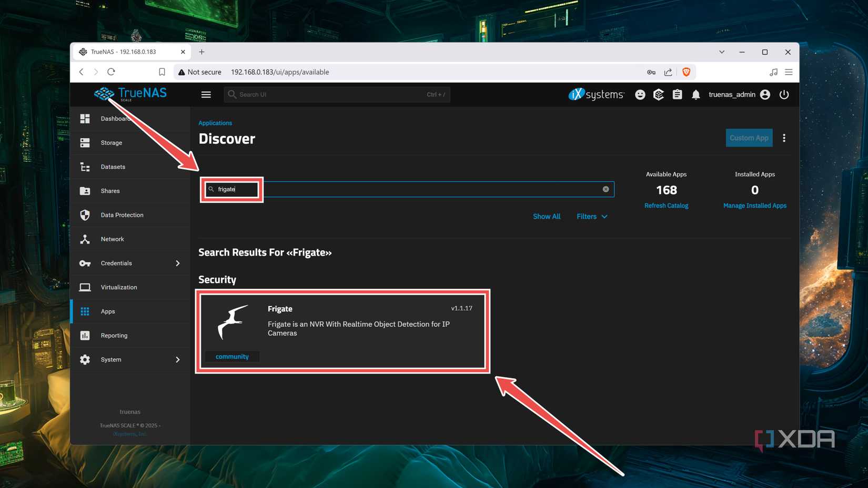Go to Network settings
Screen dimensions: 868x488
130,239
